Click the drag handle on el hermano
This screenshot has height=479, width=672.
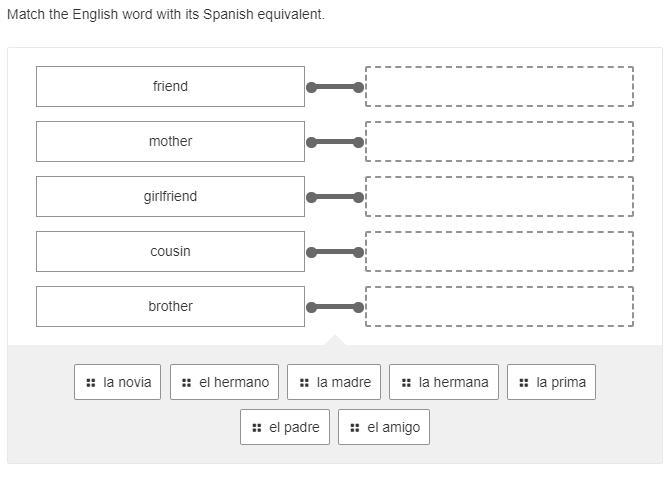point(187,382)
